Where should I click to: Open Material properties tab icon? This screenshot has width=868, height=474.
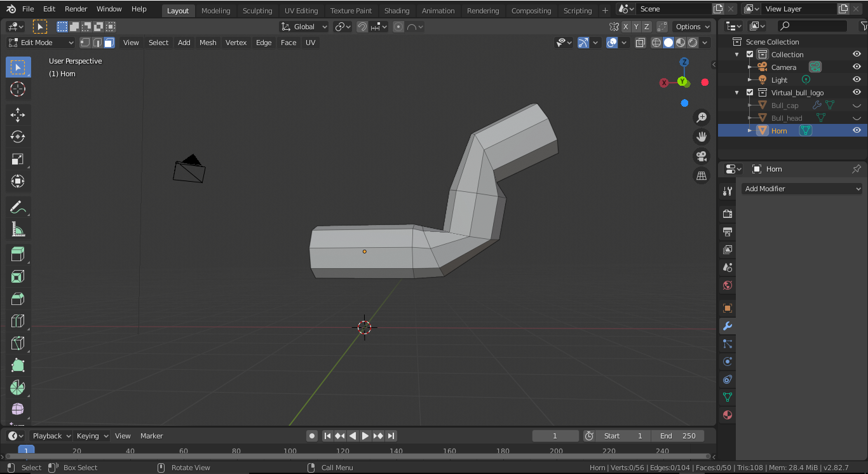(728, 415)
